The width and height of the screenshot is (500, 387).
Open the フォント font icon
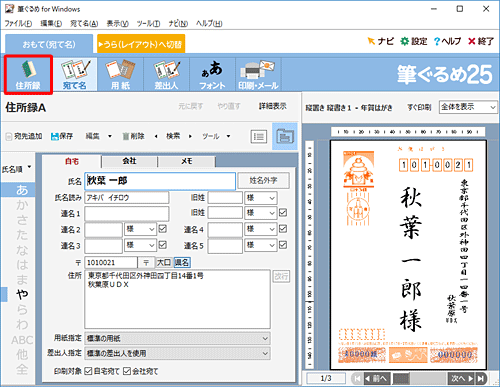click(x=212, y=75)
